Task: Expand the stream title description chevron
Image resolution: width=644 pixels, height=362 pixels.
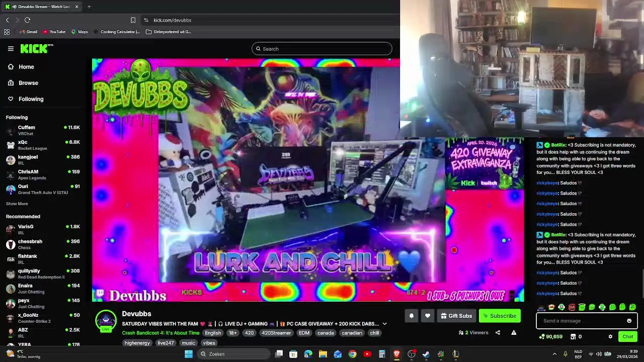Action: pos(384,324)
